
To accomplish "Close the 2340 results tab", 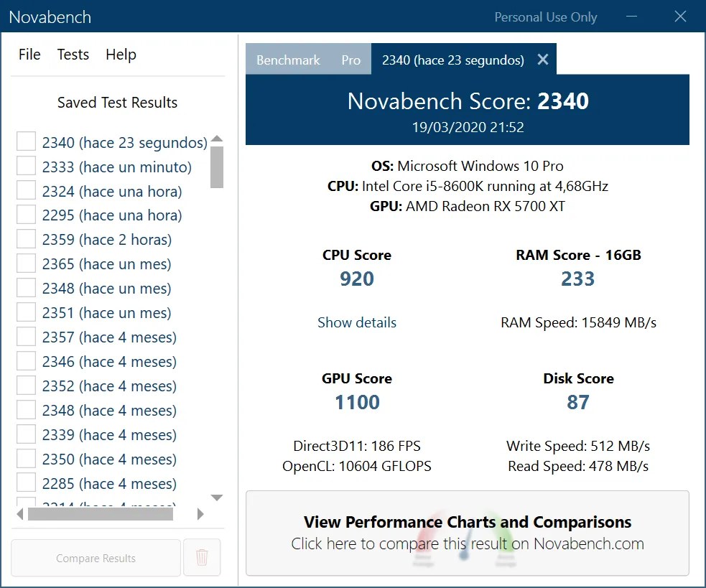I will coord(543,60).
